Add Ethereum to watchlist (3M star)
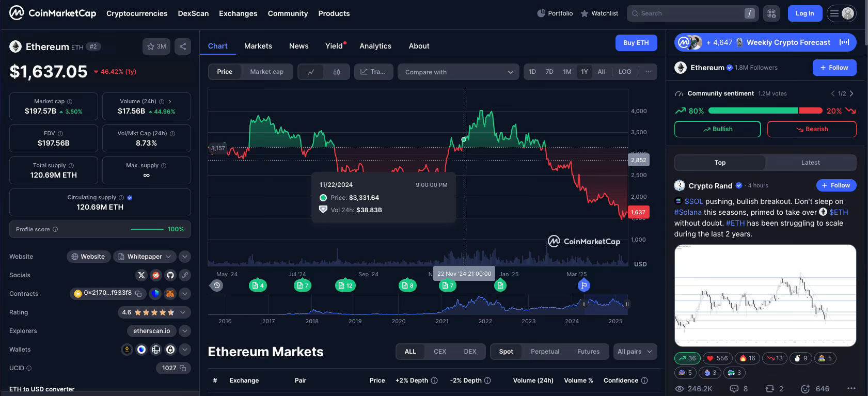The image size is (868, 396). coord(156,46)
